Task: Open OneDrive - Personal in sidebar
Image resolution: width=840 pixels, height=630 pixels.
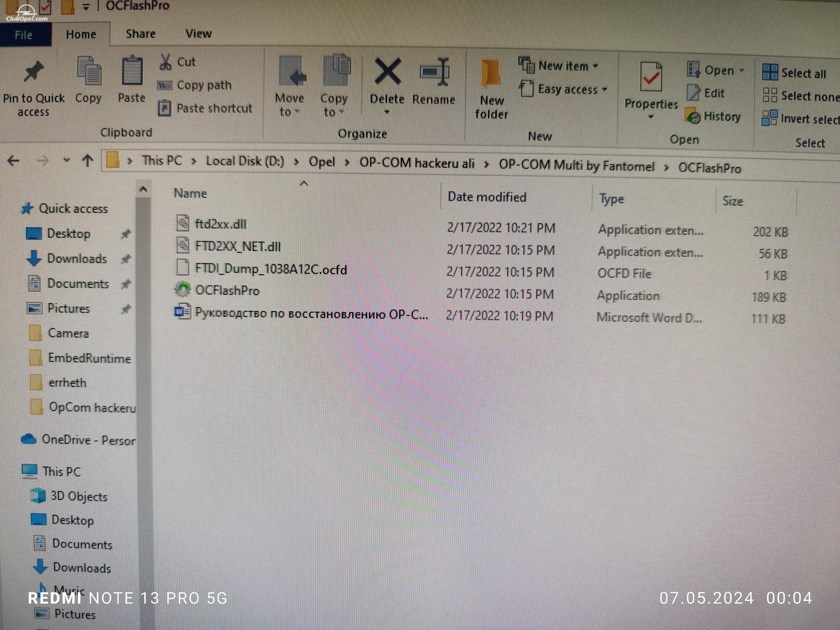Action: (88, 440)
